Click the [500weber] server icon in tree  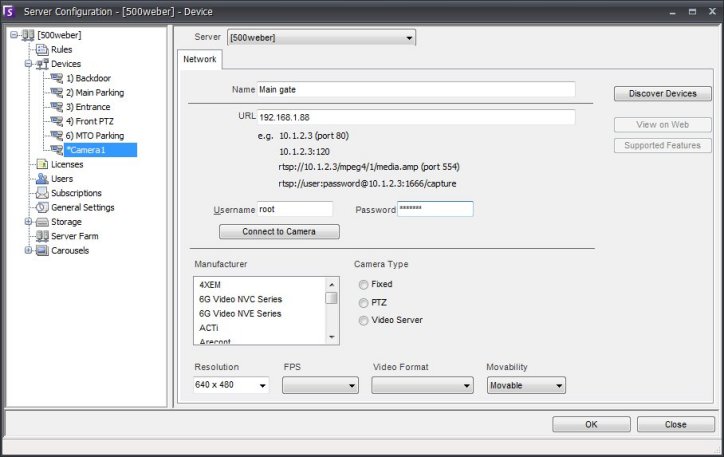click(x=28, y=35)
